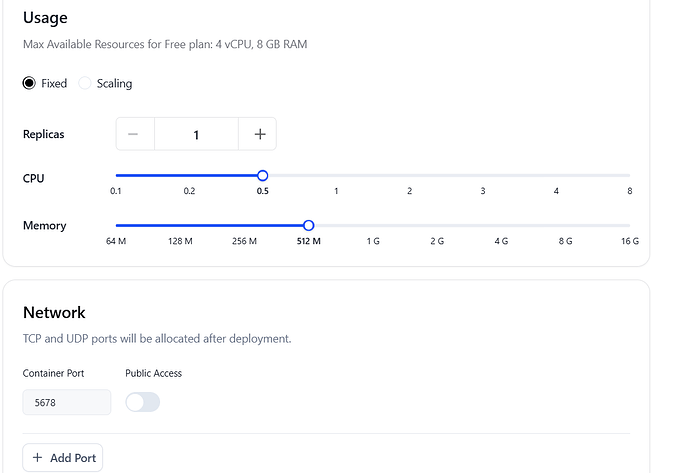This screenshot has width=690, height=473.
Task: Set Memory slider to 8 G
Action: (x=565, y=226)
